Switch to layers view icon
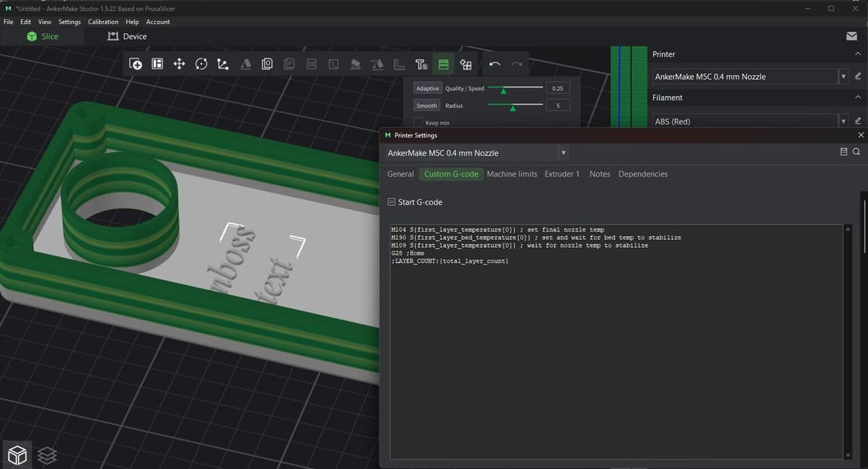 click(47, 455)
